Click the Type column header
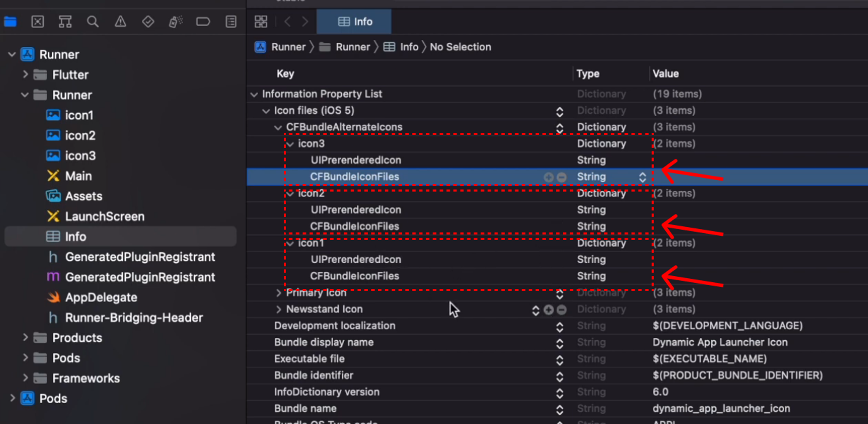This screenshot has height=424, width=868. 588,74
